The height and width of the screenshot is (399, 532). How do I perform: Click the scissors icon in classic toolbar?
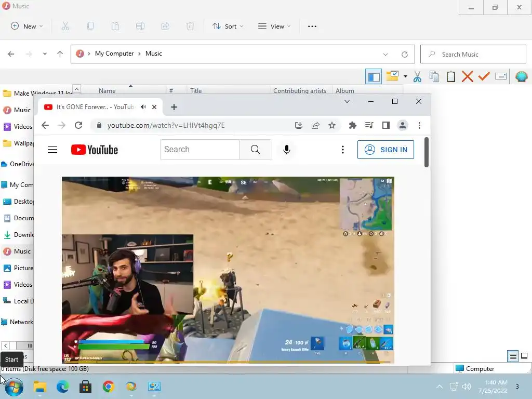point(417,77)
